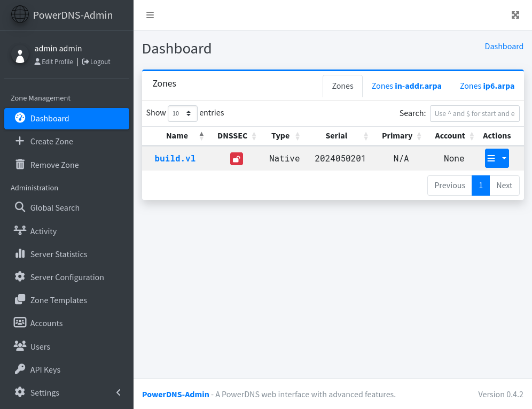532x409 pixels.
Task: Open Global Search from the sidebar
Action: click(x=54, y=208)
